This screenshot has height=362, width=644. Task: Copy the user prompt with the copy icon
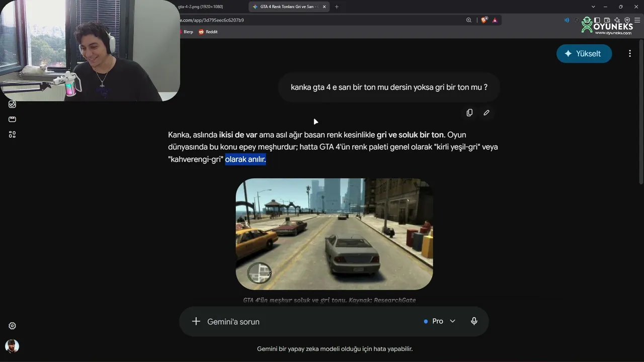click(x=469, y=113)
